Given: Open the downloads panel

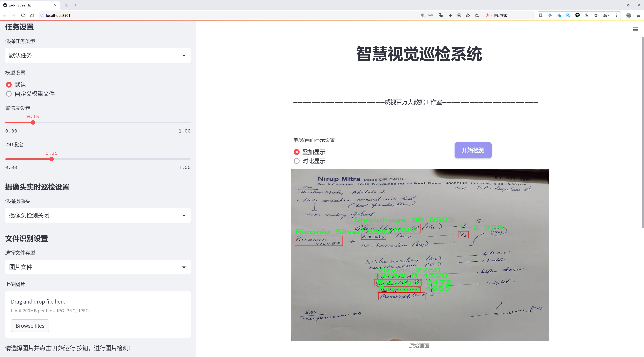Looking at the screenshot, I should coord(587,15).
